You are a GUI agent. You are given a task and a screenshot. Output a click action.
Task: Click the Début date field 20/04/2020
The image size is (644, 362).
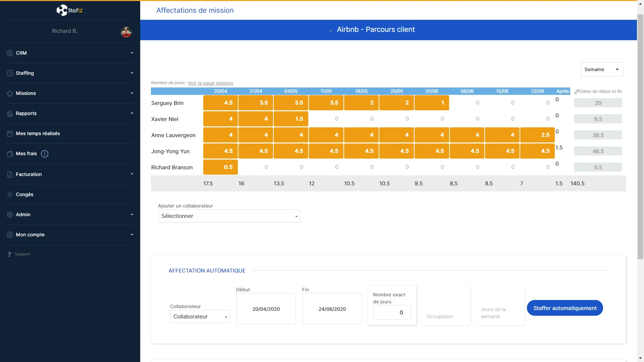[x=266, y=309]
